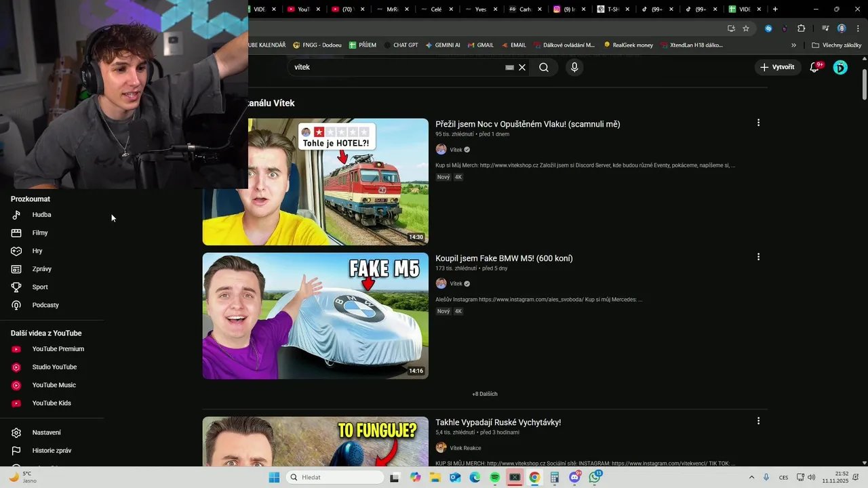The image size is (868, 488).
Task: Open 'GEMINI AI' bookmark
Action: 442,45
